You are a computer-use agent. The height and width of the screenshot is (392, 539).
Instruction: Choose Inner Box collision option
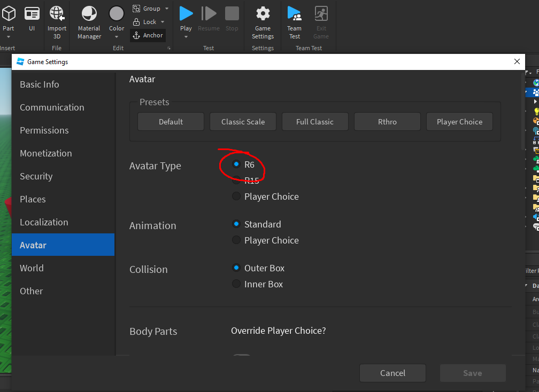pos(236,284)
